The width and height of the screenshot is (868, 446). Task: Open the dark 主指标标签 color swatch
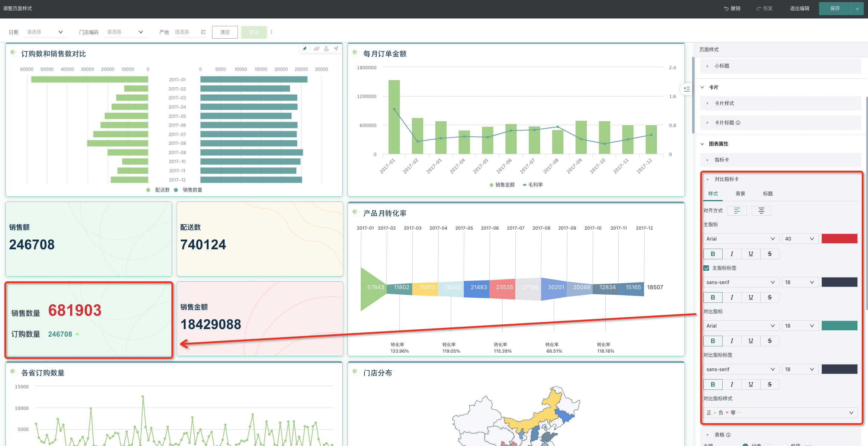(839, 282)
